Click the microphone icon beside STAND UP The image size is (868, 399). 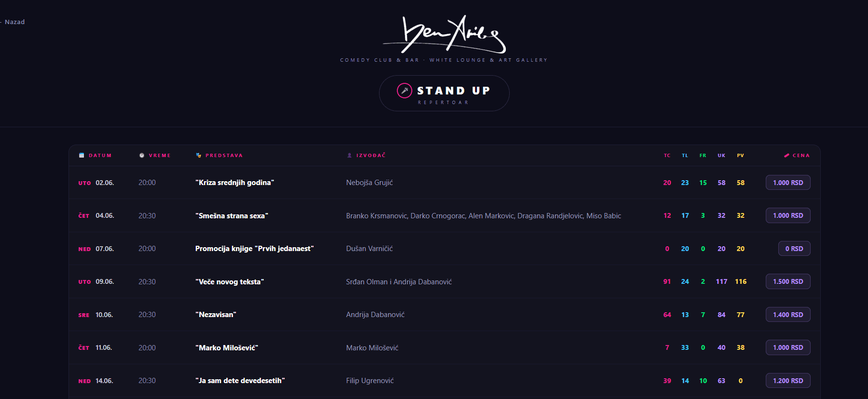[x=404, y=91]
